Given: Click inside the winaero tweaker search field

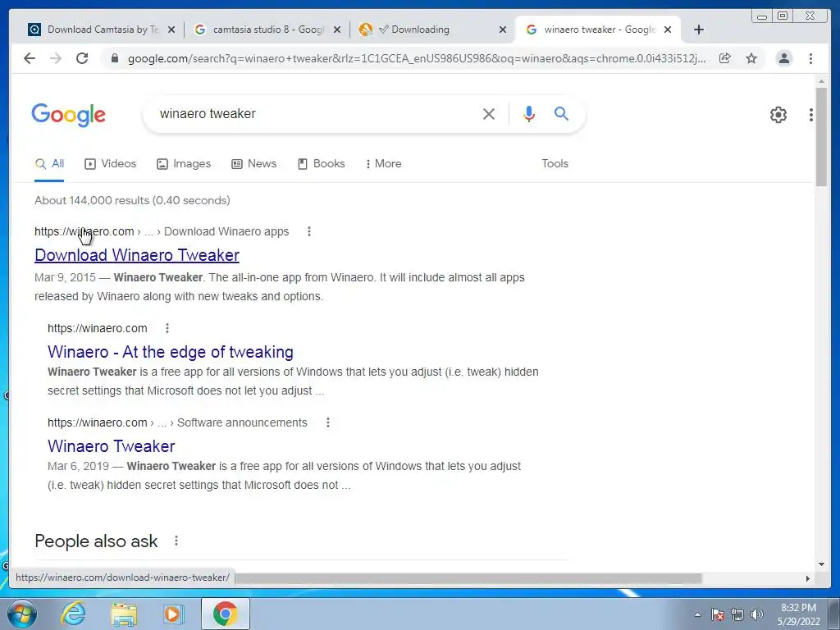Looking at the screenshot, I should pos(316,113).
